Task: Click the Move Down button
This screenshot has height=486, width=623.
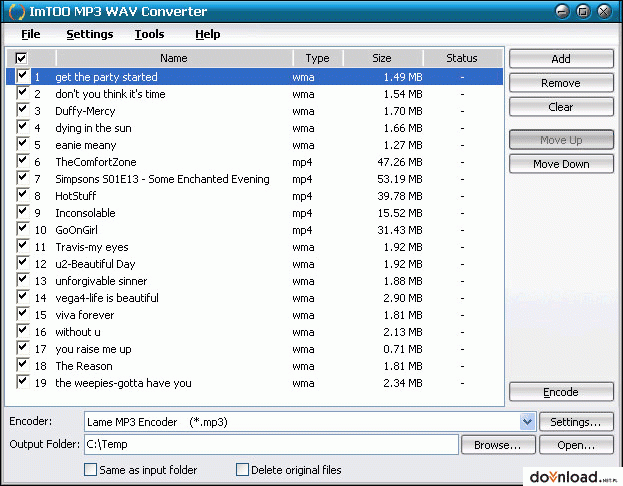Action: (561, 164)
